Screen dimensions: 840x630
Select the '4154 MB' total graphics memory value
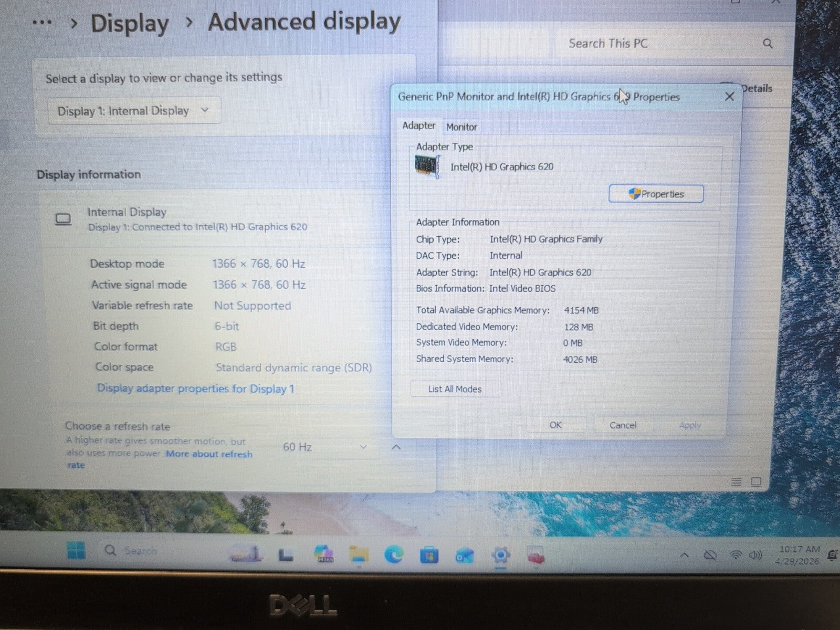click(581, 310)
